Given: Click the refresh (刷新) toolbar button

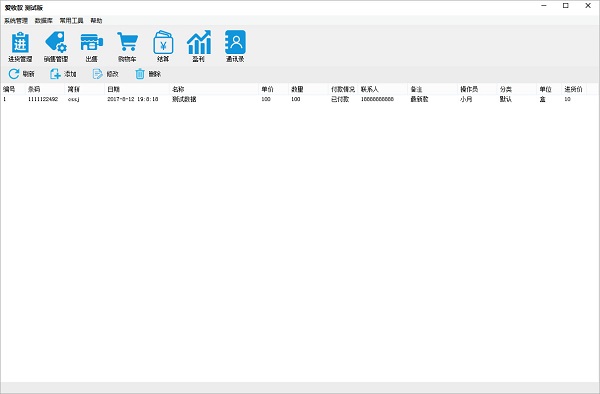Looking at the screenshot, I should (x=21, y=74).
